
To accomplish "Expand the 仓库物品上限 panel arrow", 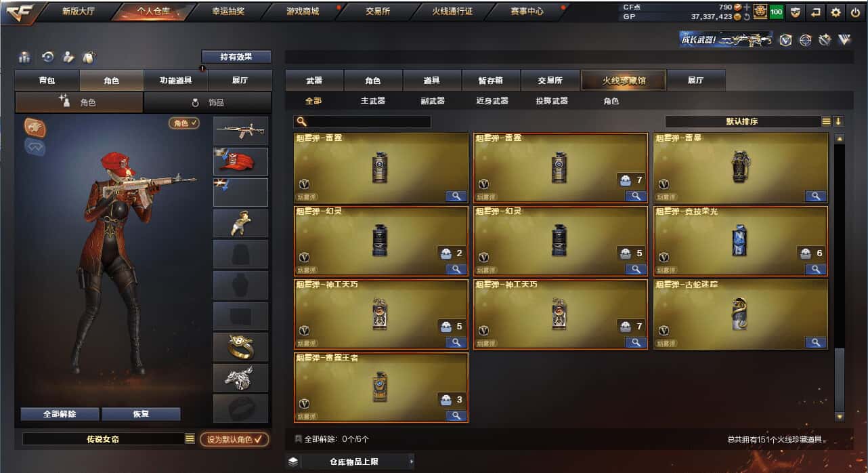I will point(411,461).
